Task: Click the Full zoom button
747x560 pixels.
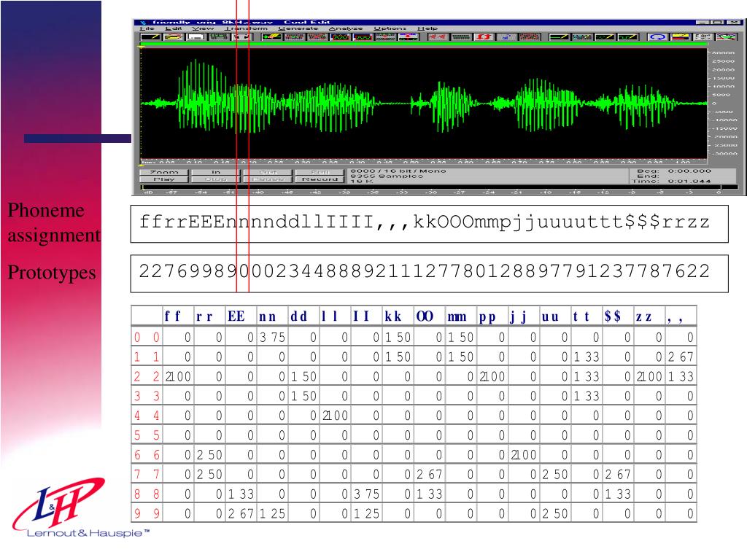Action: [x=320, y=172]
